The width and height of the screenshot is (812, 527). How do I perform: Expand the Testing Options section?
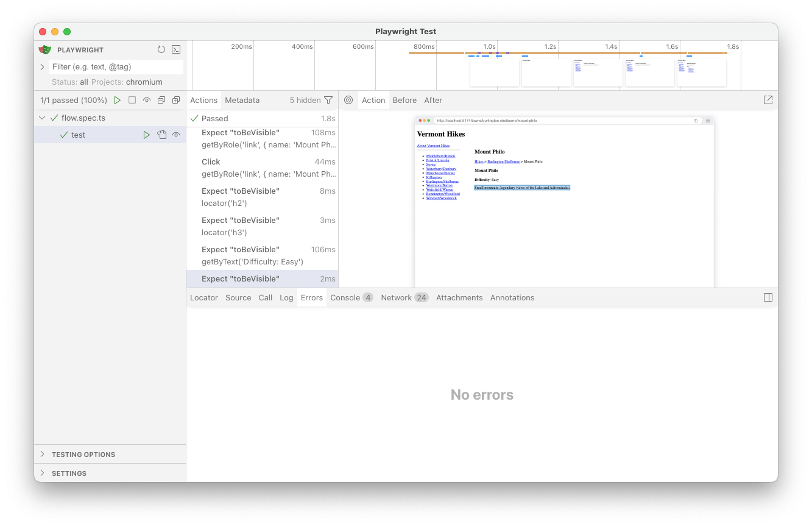coord(83,454)
